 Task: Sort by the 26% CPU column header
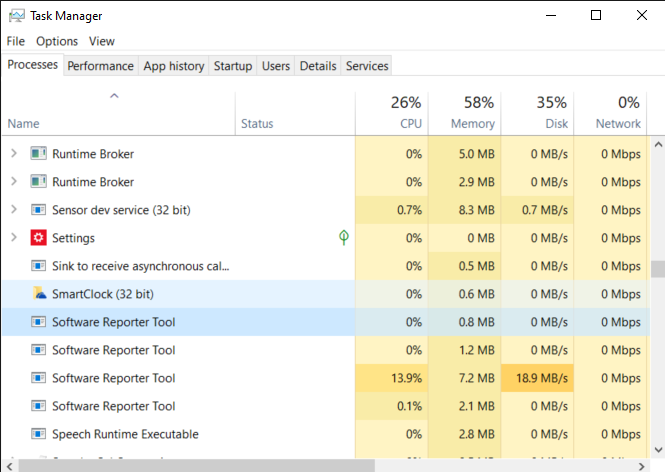tap(392, 113)
